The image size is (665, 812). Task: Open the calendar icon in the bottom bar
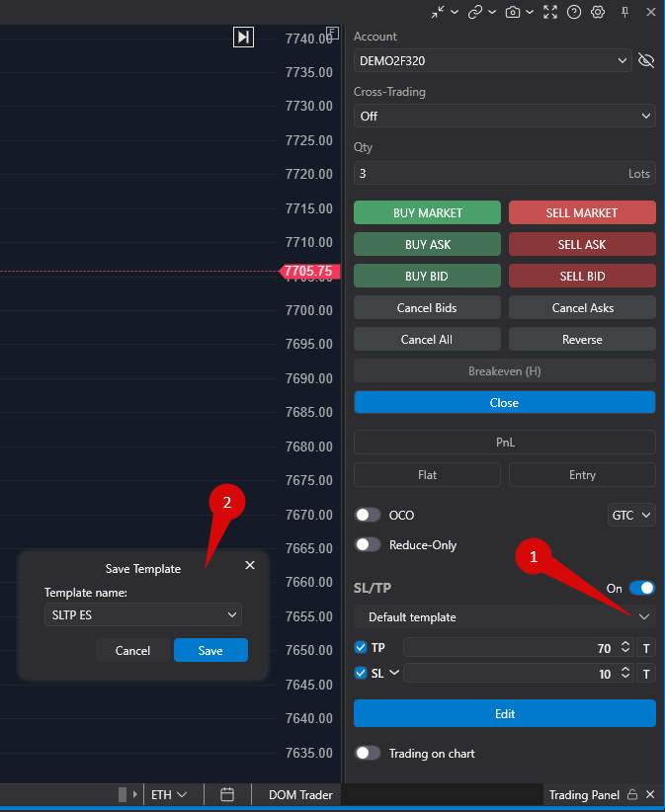[x=227, y=794]
